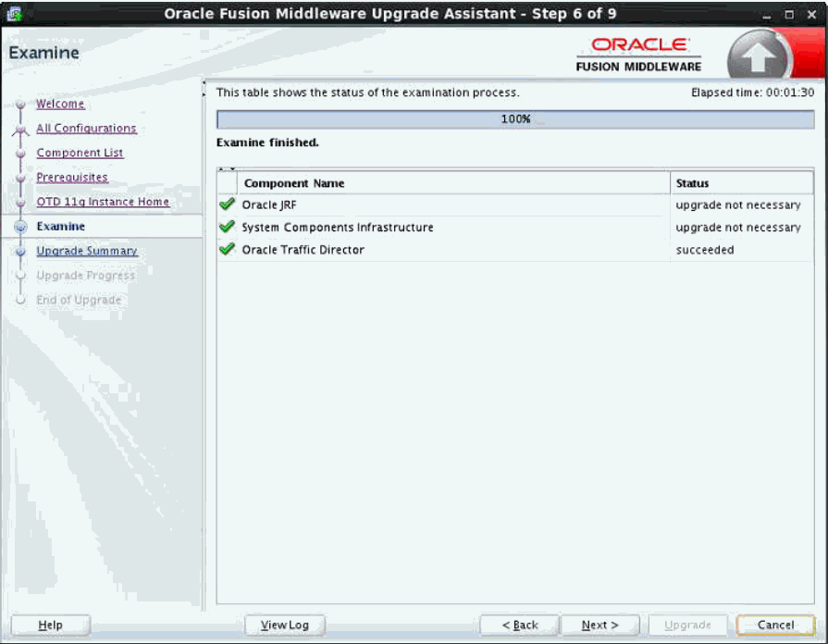Select the System Components Infrastructure row

[x=515, y=228]
